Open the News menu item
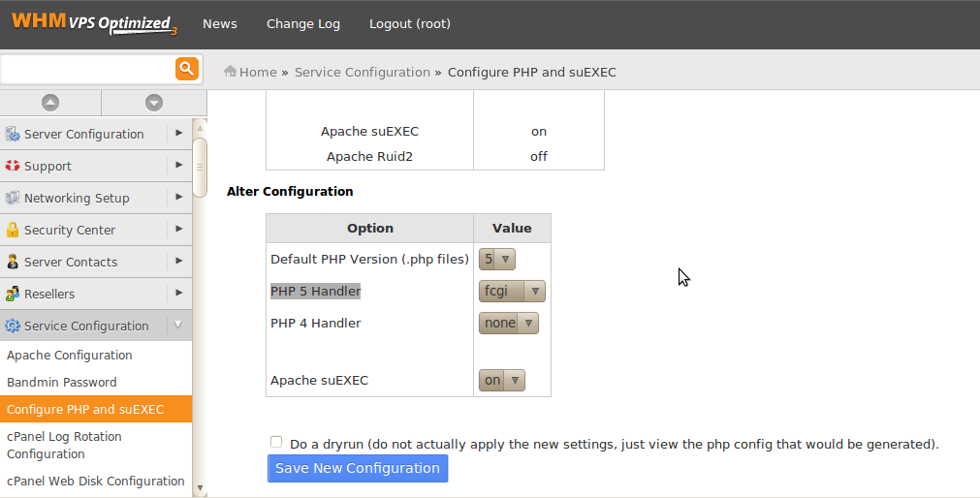 tap(220, 24)
